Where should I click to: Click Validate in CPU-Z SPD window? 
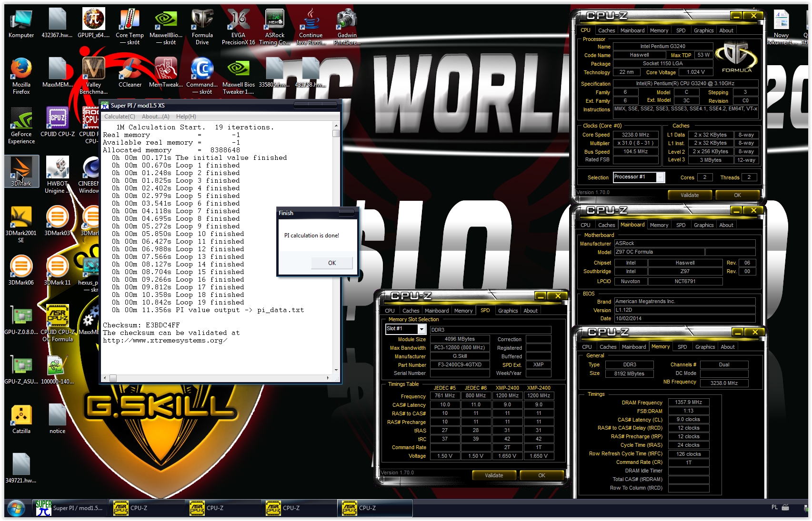[494, 475]
